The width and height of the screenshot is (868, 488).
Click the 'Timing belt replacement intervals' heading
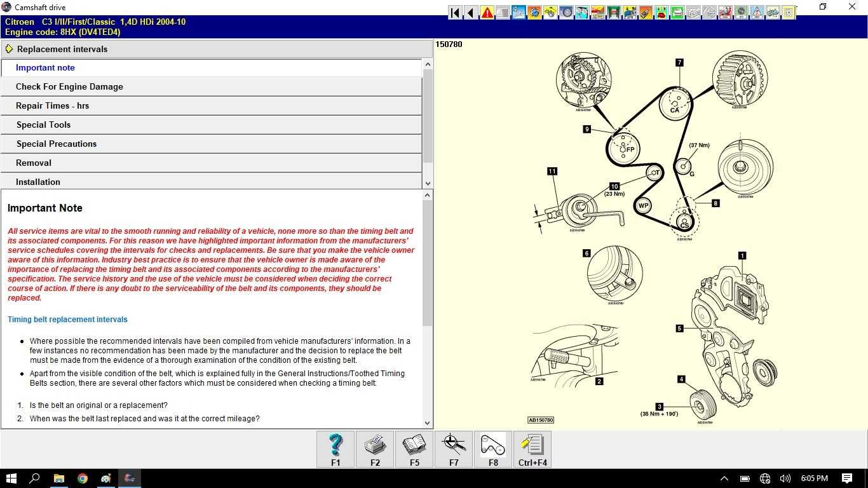coord(67,320)
